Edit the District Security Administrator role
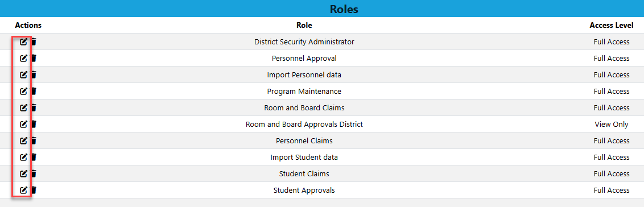The height and width of the screenshot is (207, 644). point(24,42)
